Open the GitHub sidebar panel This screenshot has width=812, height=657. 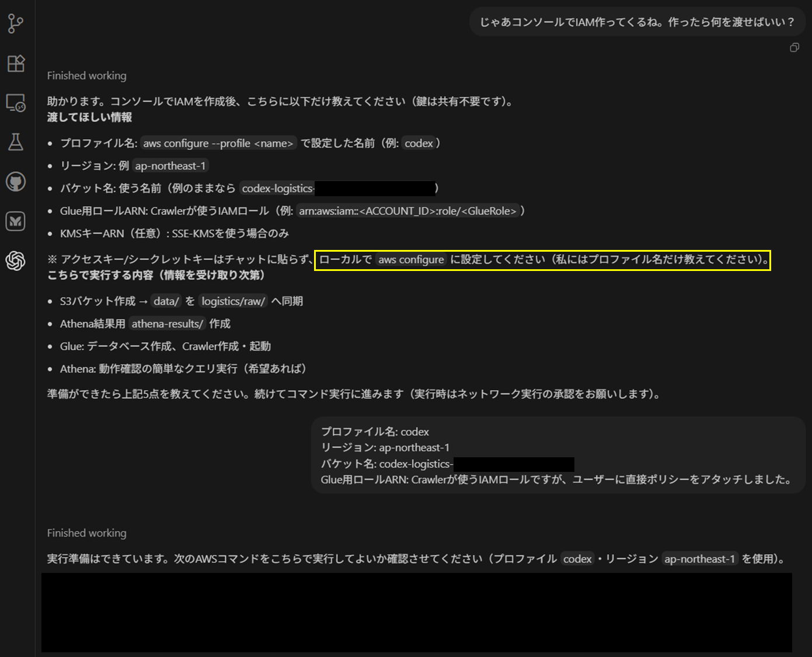tap(16, 182)
